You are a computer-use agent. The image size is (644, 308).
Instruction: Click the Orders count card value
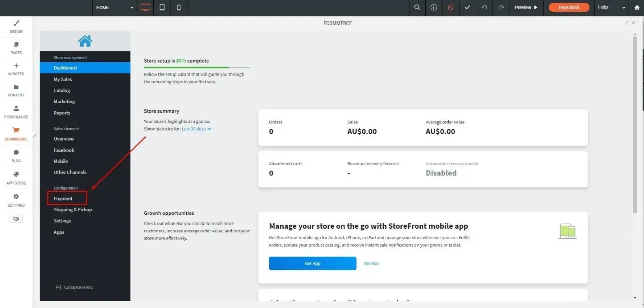pos(271,131)
